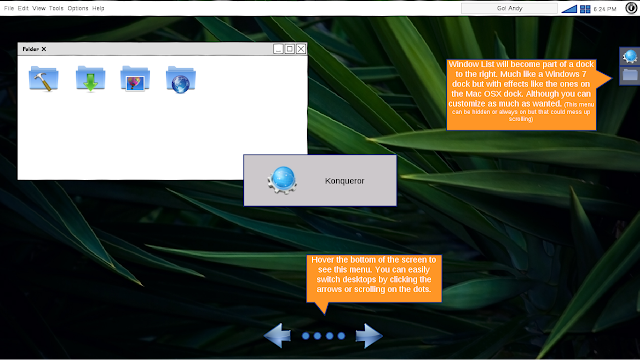The height and width of the screenshot is (360, 640).
Task: Close the Folder tab with its X
Action: pos(44,49)
